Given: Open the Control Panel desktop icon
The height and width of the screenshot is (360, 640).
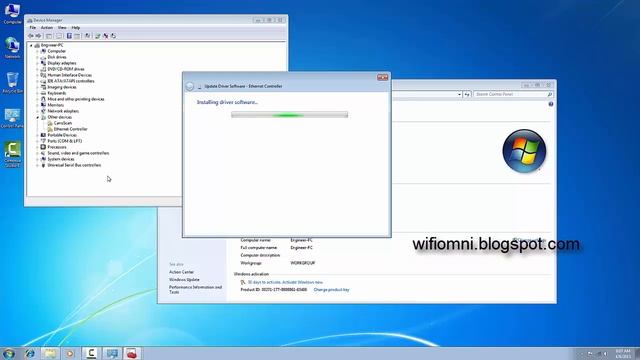Looking at the screenshot, I should click(12, 118).
